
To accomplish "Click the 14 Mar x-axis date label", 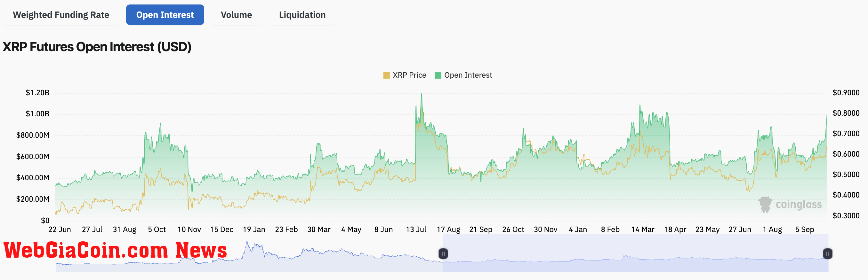I will point(643,229).
